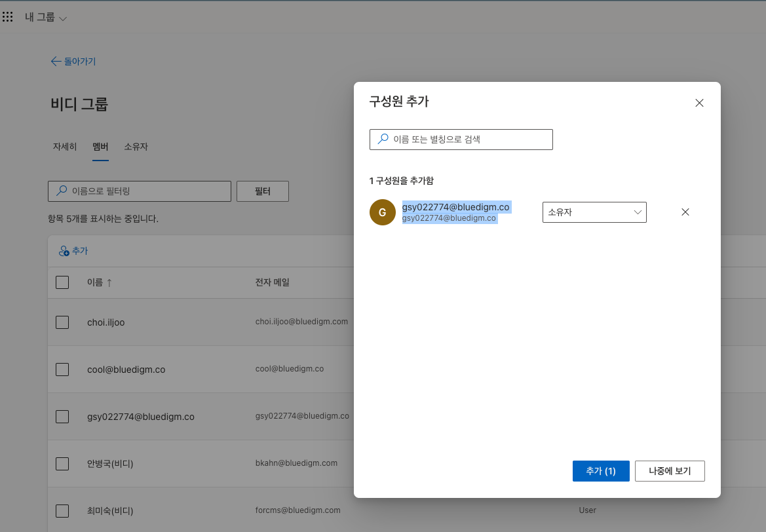Close the 구성원 추가 dialog
The image size is (766, 532).
tap(699, 103)
